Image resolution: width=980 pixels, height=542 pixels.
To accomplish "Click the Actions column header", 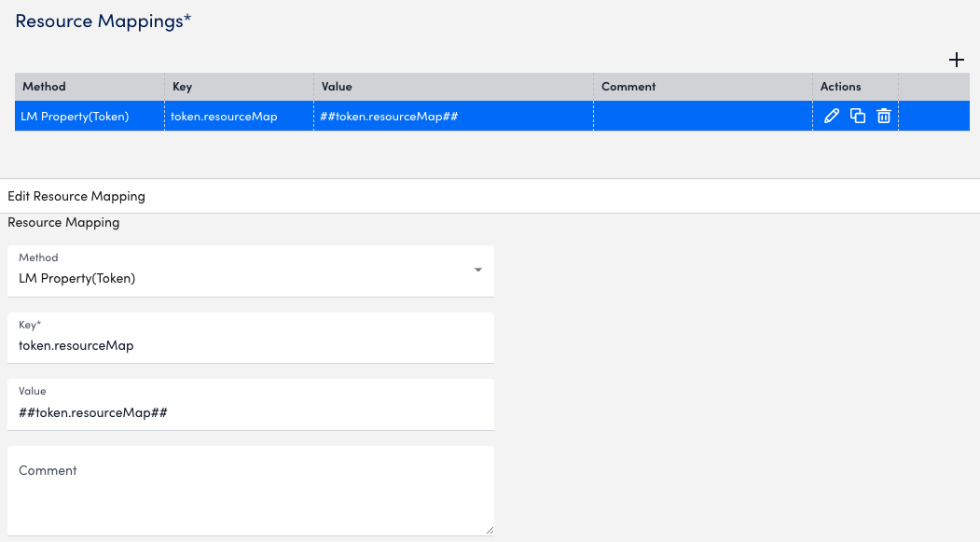I will [x=840, y=87].
